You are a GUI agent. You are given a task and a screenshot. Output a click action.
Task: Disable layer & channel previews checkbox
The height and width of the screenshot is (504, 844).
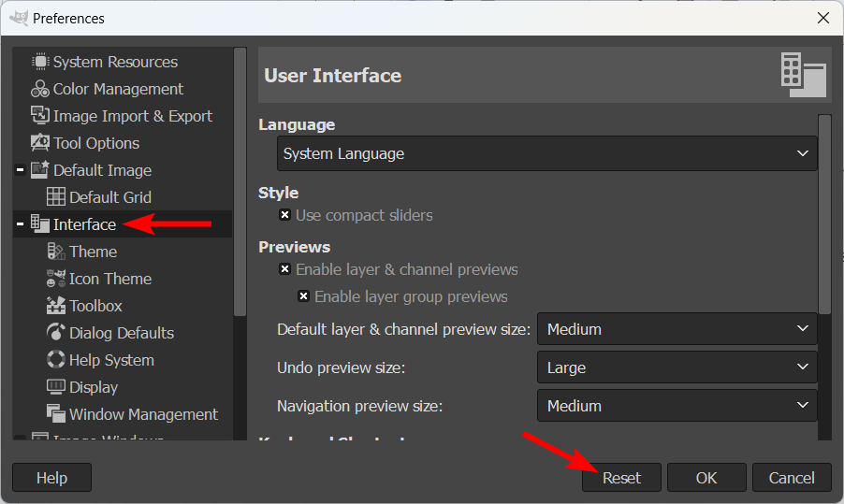pyautogui.click(x=285, y=269)
